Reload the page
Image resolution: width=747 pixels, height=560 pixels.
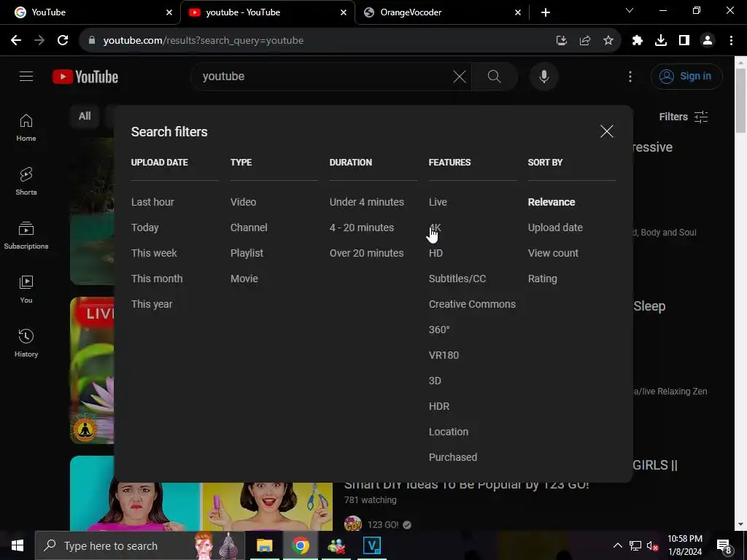(x=63, y=40)
